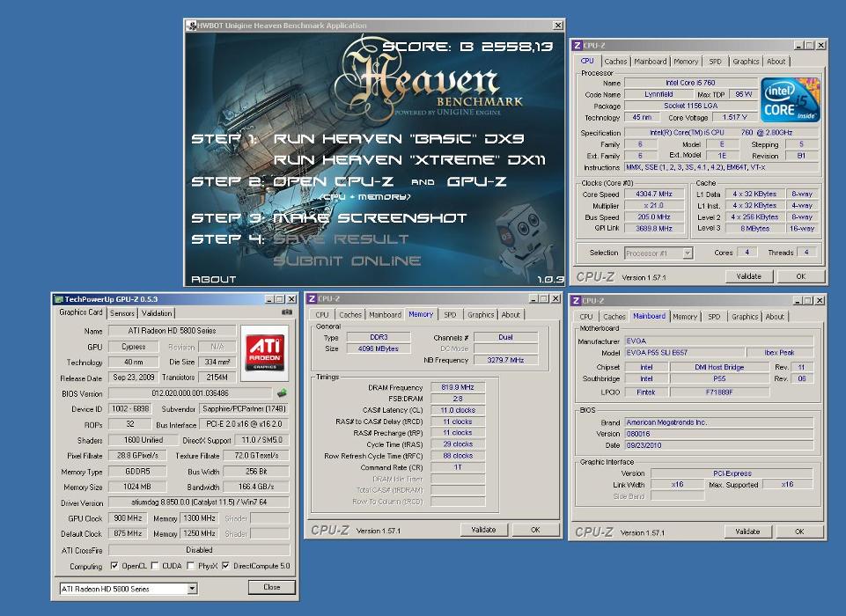Click Submit Online in Heaven Benchmark
Viewport: 846px width, 616px height.
347,261
